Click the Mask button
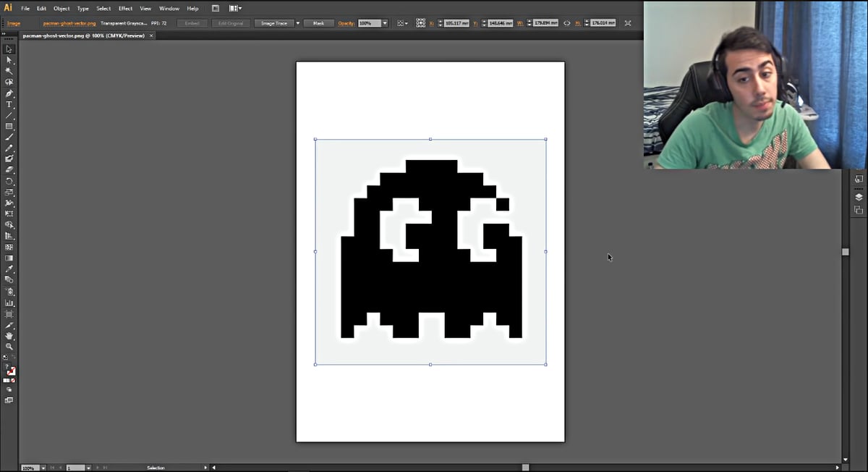The height and width of the screenshot is (472, 868). pyautogui.click(x=318, y=23)
